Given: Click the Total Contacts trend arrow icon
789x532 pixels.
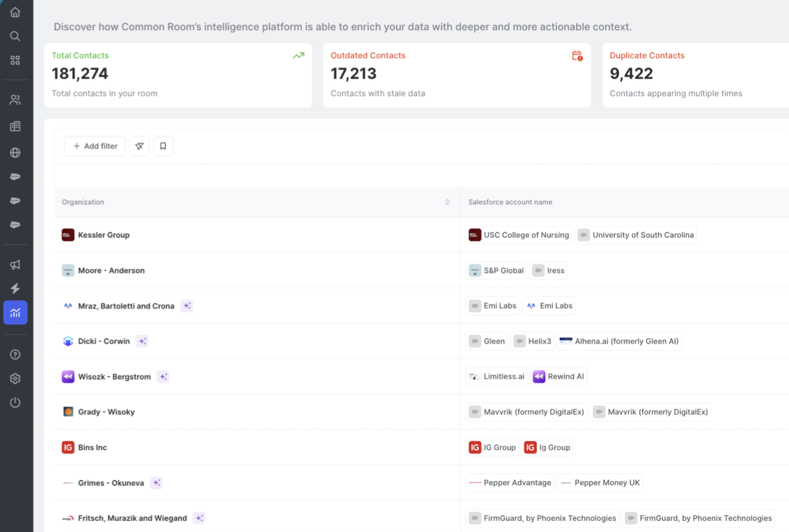Looking at the screenshot, I should tap(298, 56).
